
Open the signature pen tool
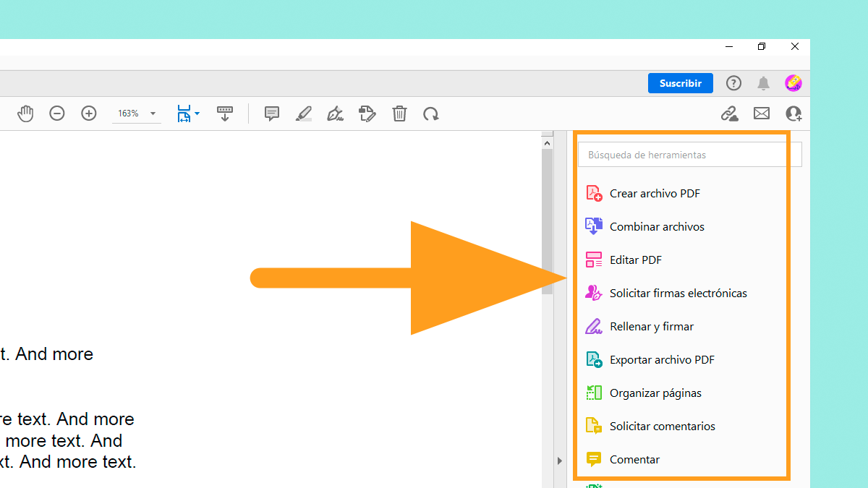coord(335,114)
